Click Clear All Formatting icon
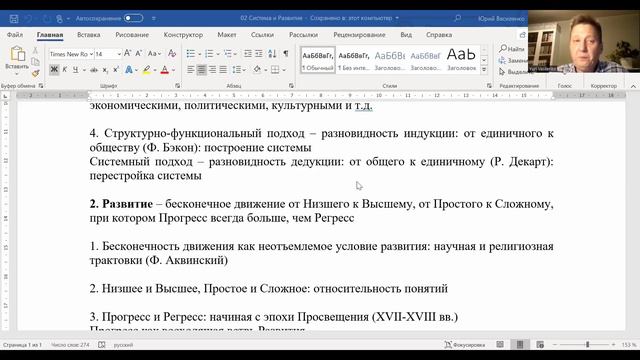This screenshot has width=640, height=360. coord(172,53)
